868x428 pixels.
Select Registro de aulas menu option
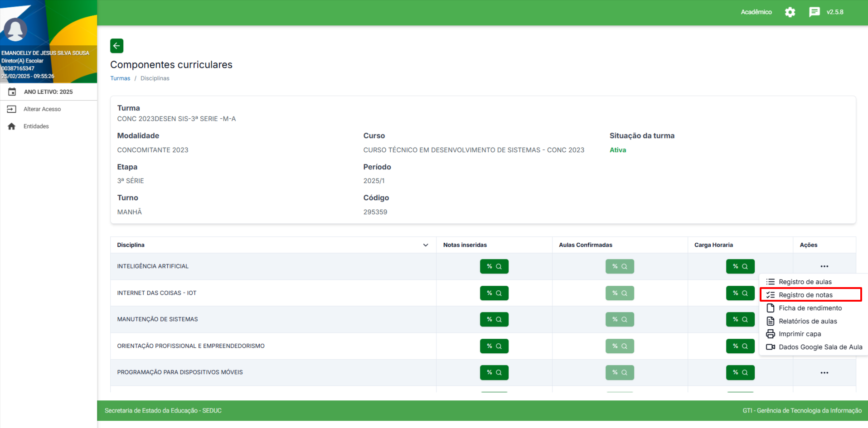tap(805, 282)
